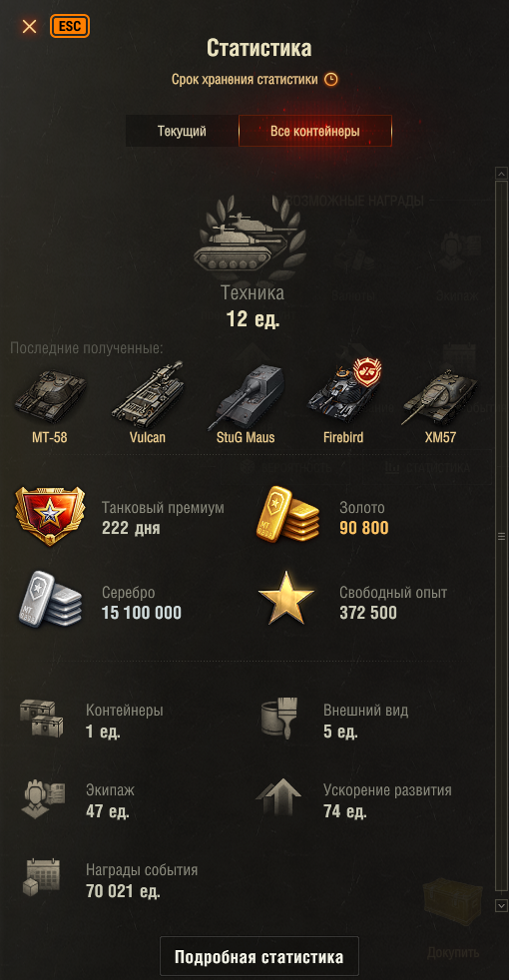Click the clock icon next to Срок хранения статистики

330,80
